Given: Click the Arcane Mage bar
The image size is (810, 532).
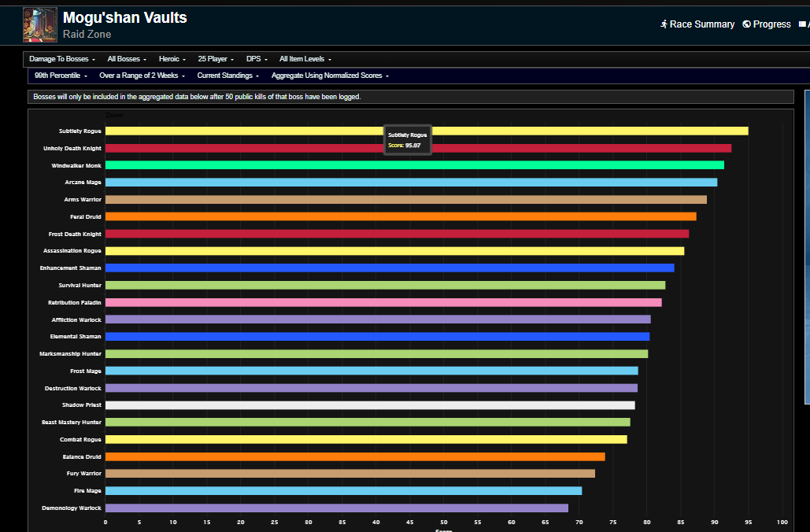Looking at the screenshot, I should [x=411, y=183].
